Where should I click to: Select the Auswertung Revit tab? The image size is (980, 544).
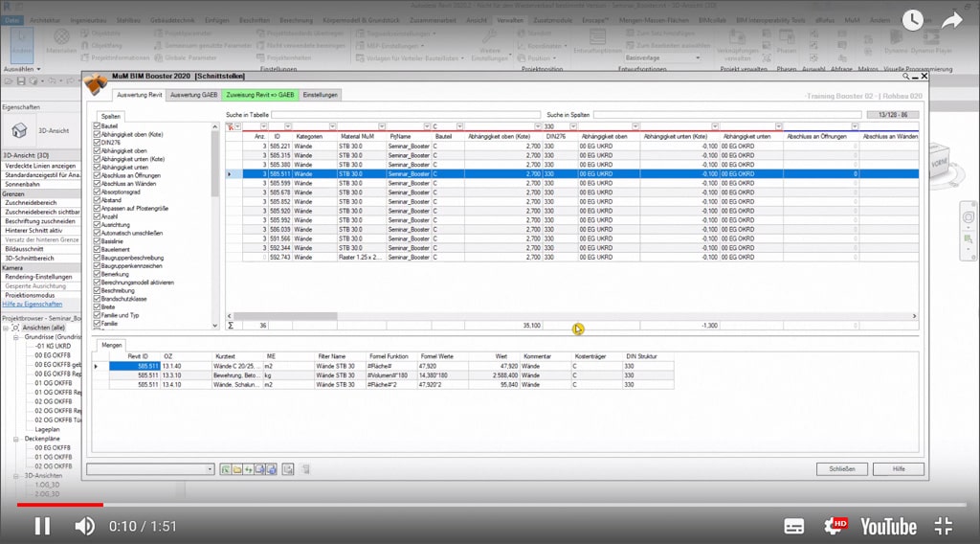point(140,95)
